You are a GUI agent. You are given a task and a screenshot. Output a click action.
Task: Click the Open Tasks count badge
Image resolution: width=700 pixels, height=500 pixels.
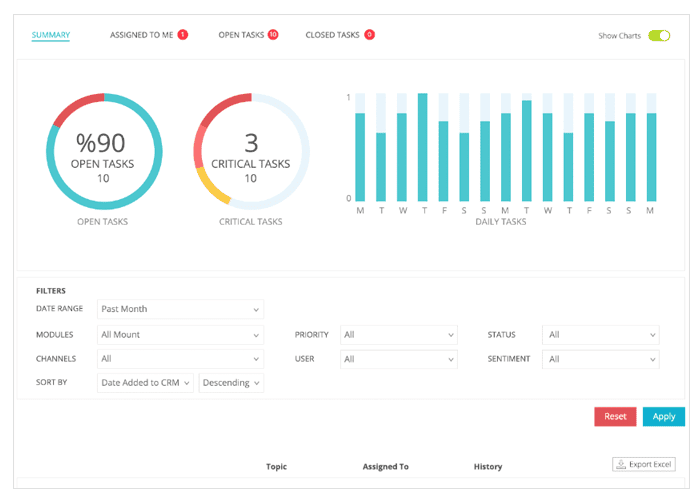click(x=273, y=34)
